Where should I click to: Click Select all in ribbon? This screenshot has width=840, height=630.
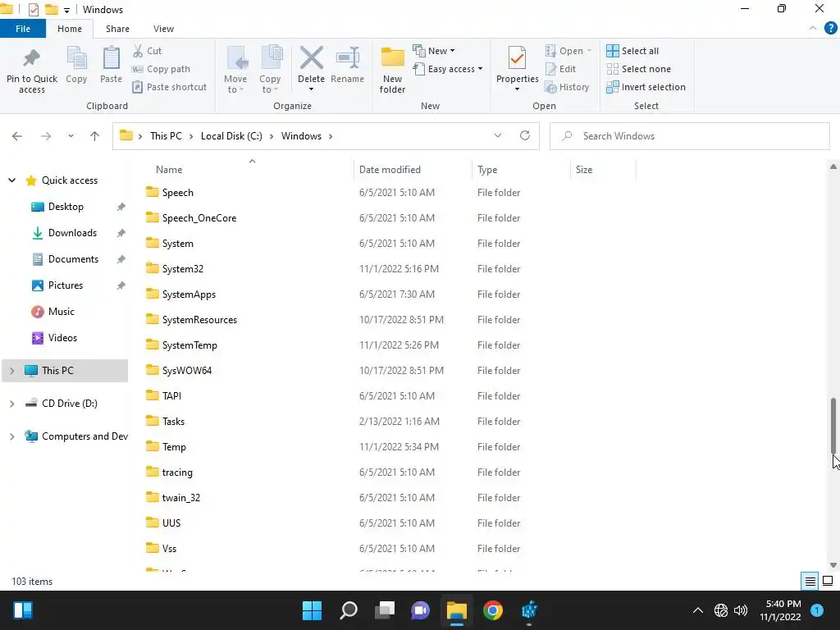click(632, 51)
